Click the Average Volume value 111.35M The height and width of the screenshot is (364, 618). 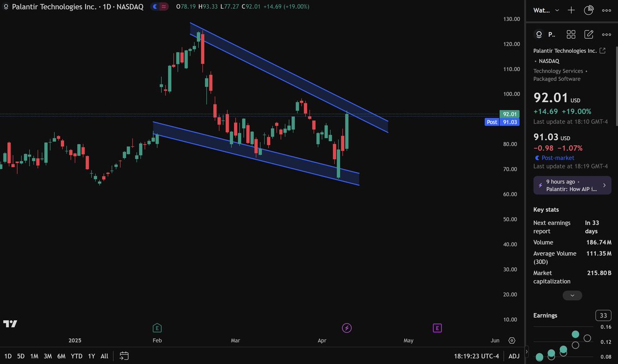598,254
